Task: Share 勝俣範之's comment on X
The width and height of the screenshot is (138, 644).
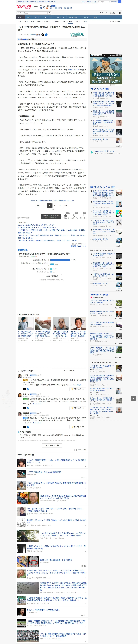Action: pyautogui.click(x=25, y=427)
